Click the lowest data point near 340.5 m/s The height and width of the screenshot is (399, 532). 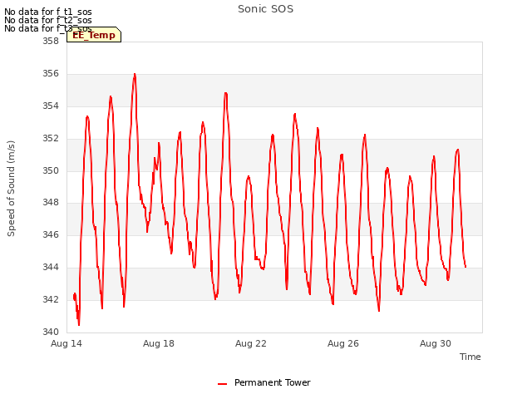[x=79, y=325]
